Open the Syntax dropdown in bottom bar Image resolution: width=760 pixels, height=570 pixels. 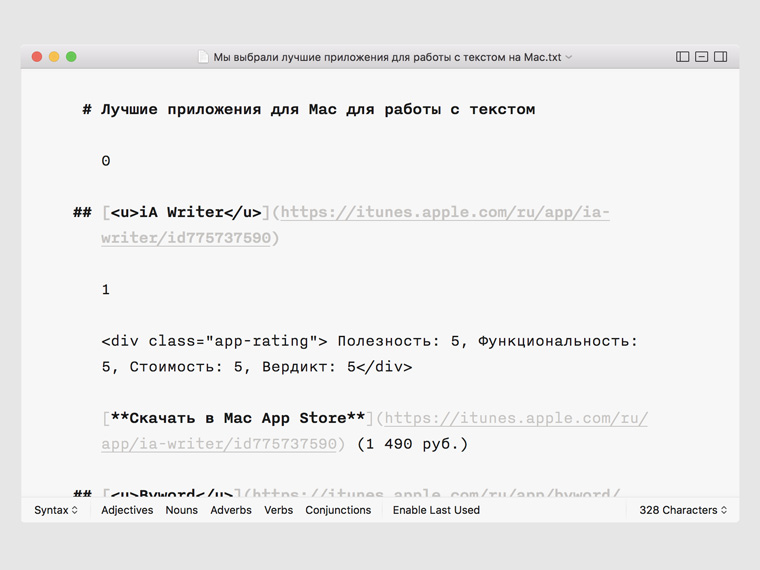click(56, 510)
